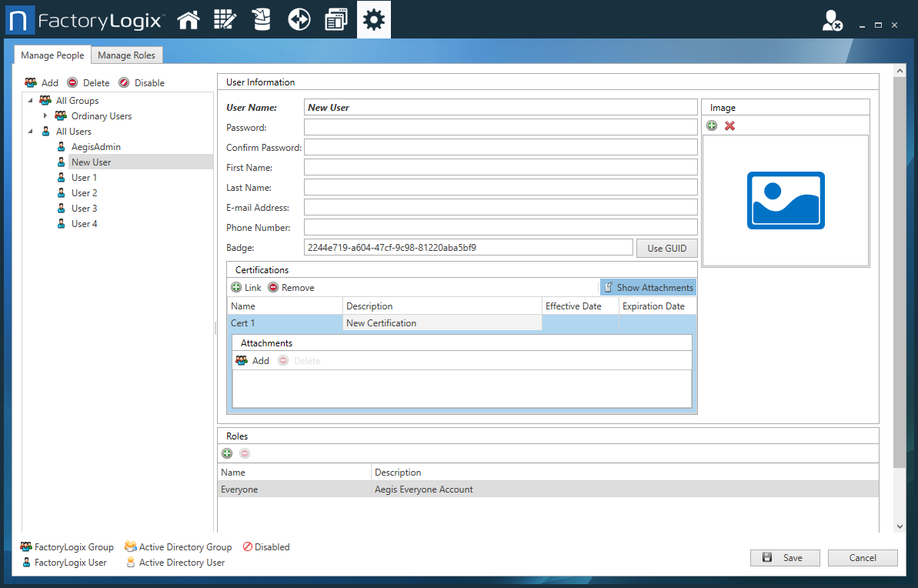
Task: Select the Manage People tab
Action: (52, 55)
